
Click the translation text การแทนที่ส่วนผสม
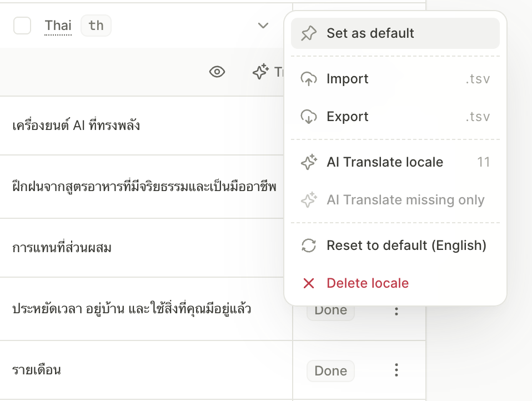(62, 248)
